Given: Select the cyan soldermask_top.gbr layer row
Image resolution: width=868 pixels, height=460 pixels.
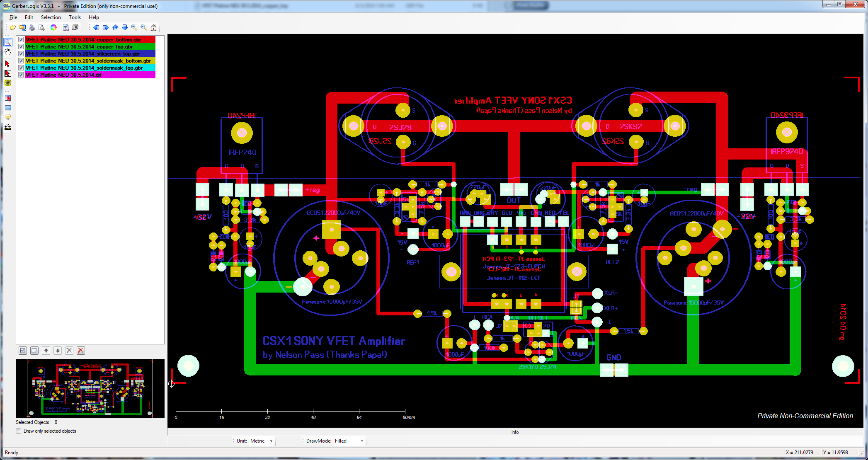Looking at the screenshot, I should click(90, 68).
